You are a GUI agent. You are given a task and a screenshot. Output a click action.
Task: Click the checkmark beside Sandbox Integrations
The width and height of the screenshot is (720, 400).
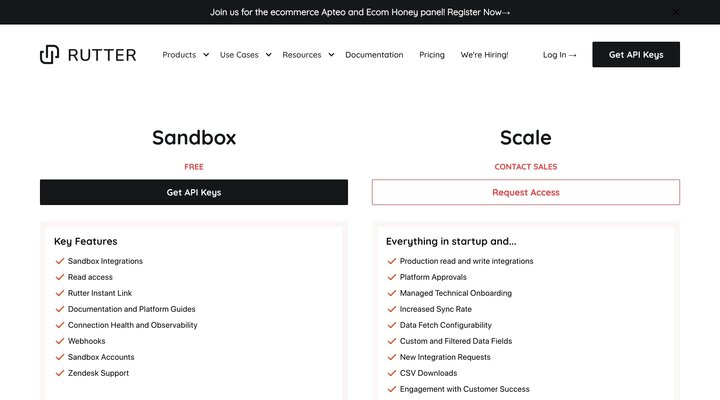tap(60, 261)
